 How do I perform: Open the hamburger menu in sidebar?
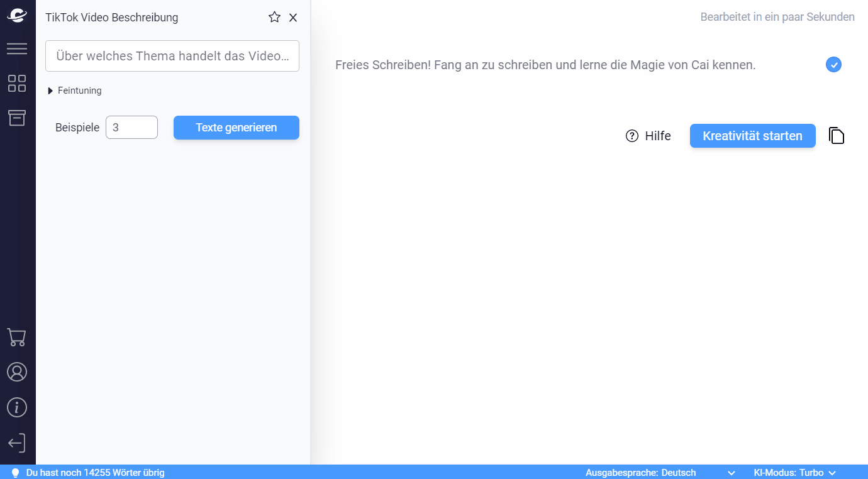pyautogui.click(x=17, y=48)
